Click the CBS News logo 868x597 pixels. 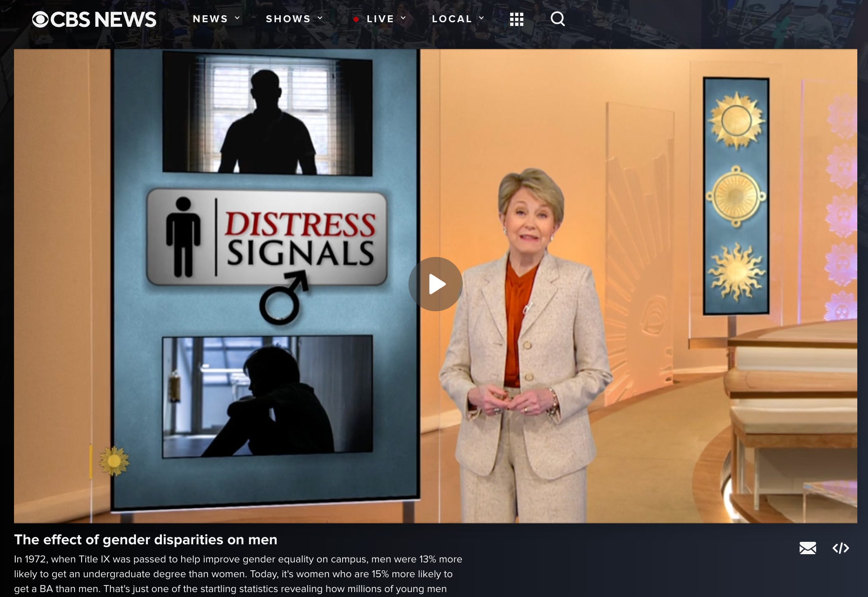pyautogui.click(x=94, y=19)
